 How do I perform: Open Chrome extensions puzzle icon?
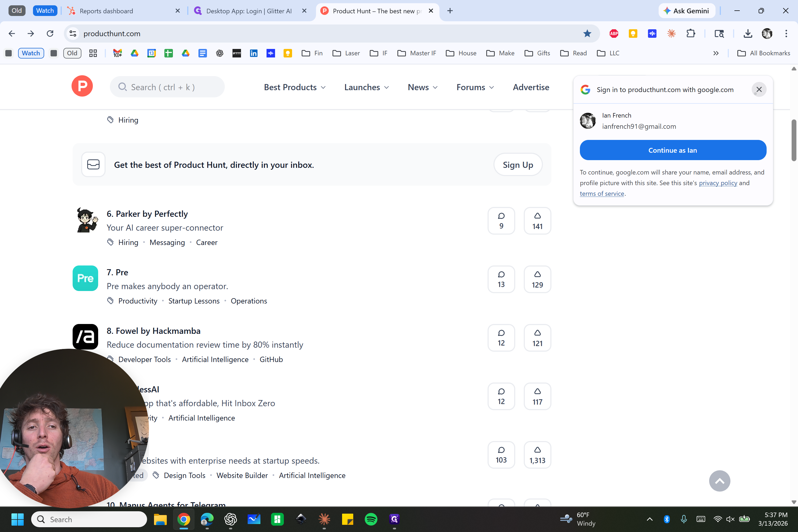(x=691, y=34)
